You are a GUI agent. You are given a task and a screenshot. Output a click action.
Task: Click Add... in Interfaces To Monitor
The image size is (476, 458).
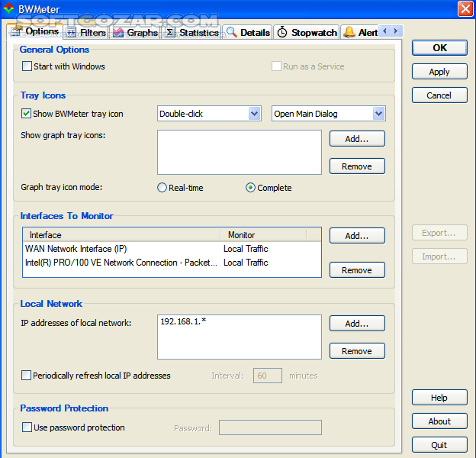click(357, 236)
